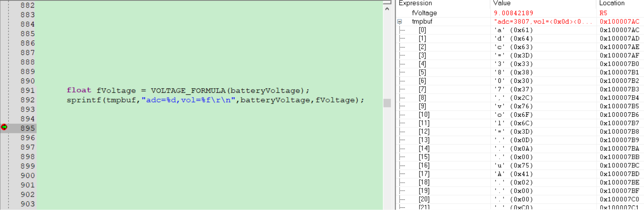The height and width of the screenshot is (211, 644).
Task: Click location 0x100007B4
Action: [x=619, y=98]
